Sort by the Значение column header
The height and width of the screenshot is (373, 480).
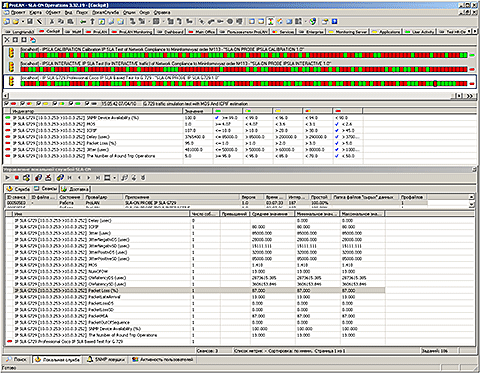click(x=198, y=111)
